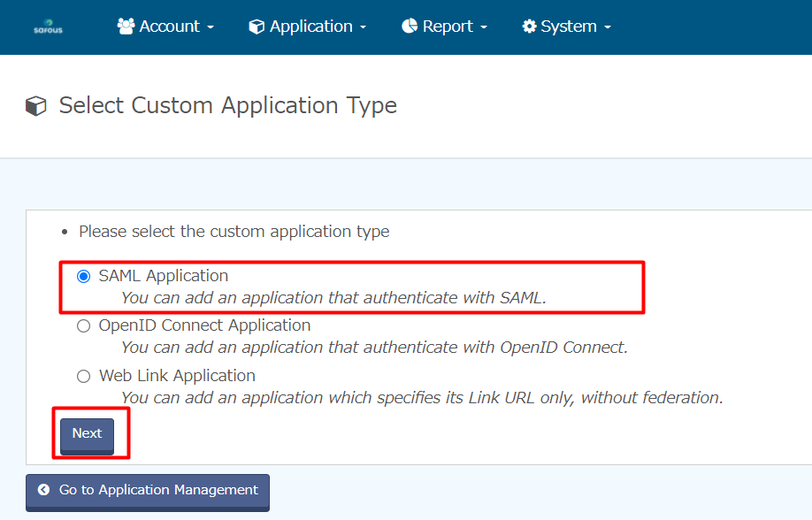
Task: Click the "Web Link Application" label text
Action: tap(177, 376)
